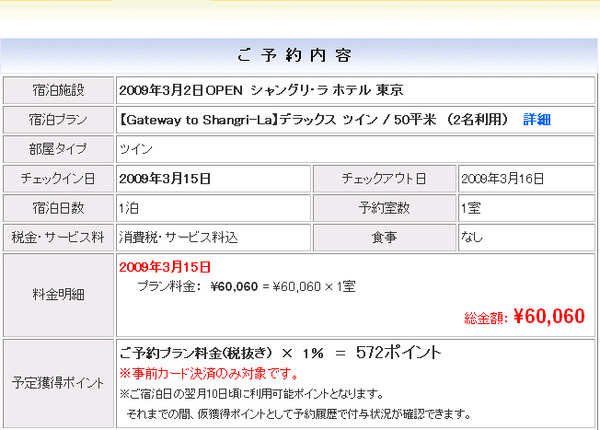Select the 宿泊日数 label cell
Image resolution: width=600 pixels, height=430 pixels.
click(59, 208)
